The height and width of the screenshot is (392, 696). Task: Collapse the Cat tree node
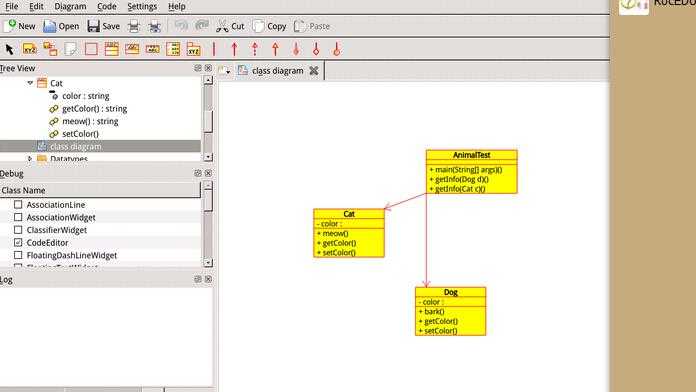(30, 83)
